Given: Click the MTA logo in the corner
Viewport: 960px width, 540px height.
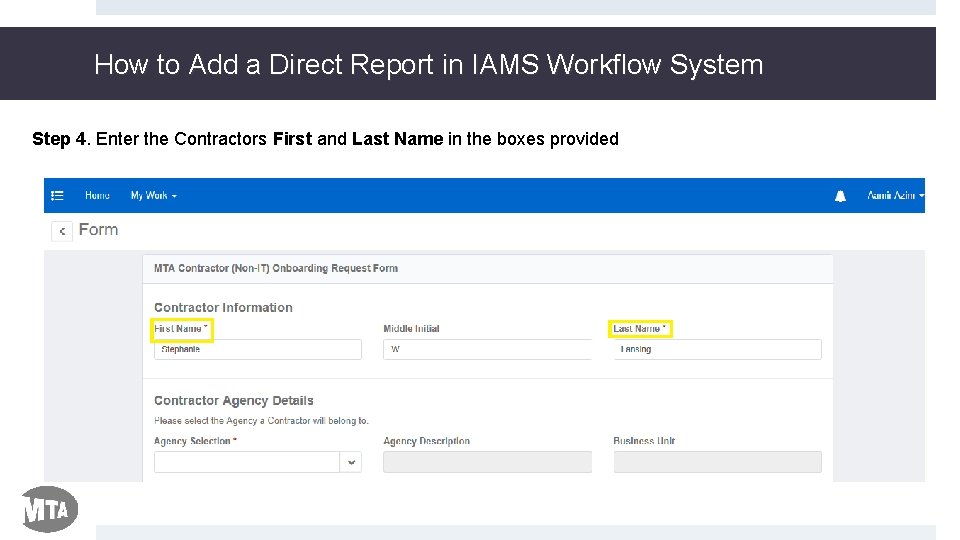Looking at the screenshot, I should coord(50,509).
